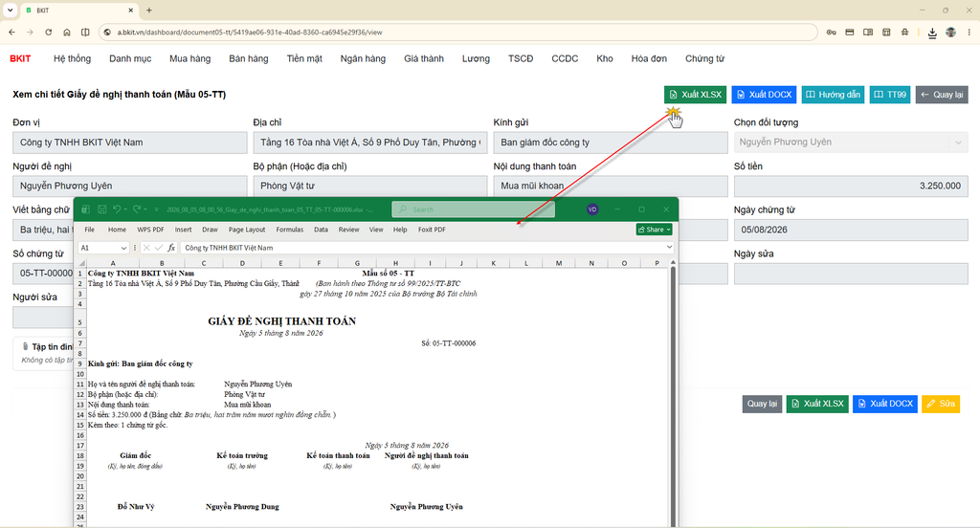The width and height of the screenshot is (980, 528).
Task: Click the browser profile avatar
Action: (x=950, y=32)
